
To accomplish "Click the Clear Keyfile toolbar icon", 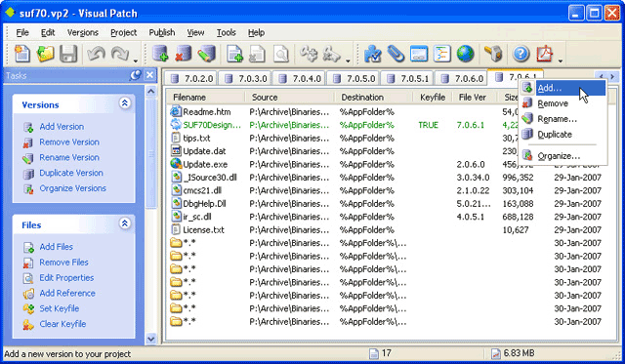I will pos(332,54).
